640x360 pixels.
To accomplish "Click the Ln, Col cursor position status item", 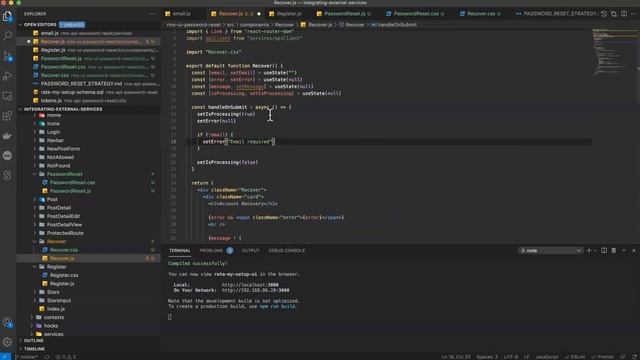I will point(456,357).
